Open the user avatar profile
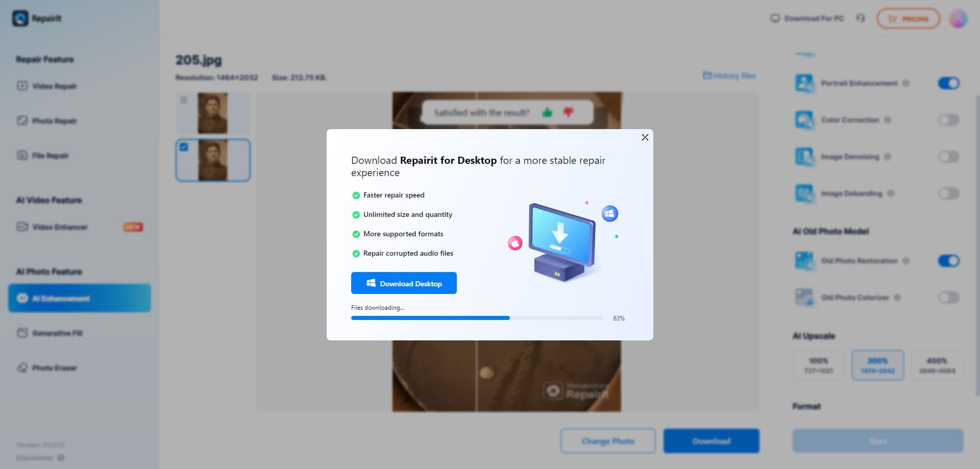The width and height of the screenshot is (980, 469). [958, 18]
